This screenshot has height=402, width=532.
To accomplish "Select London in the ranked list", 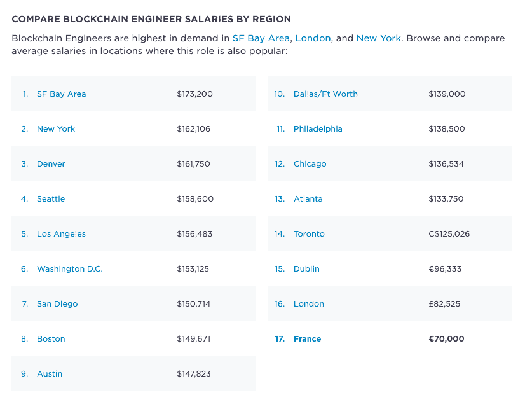I will pos(308,303).
